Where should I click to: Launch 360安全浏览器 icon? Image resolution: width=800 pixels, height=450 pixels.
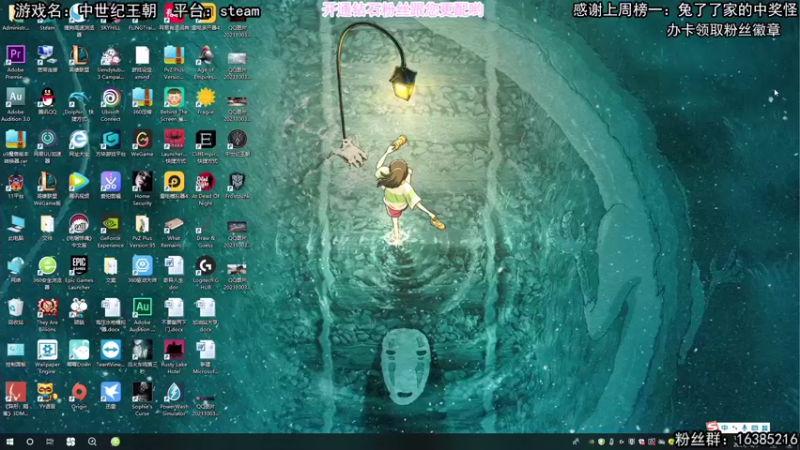pyautogui.click(x=47, y=266)
